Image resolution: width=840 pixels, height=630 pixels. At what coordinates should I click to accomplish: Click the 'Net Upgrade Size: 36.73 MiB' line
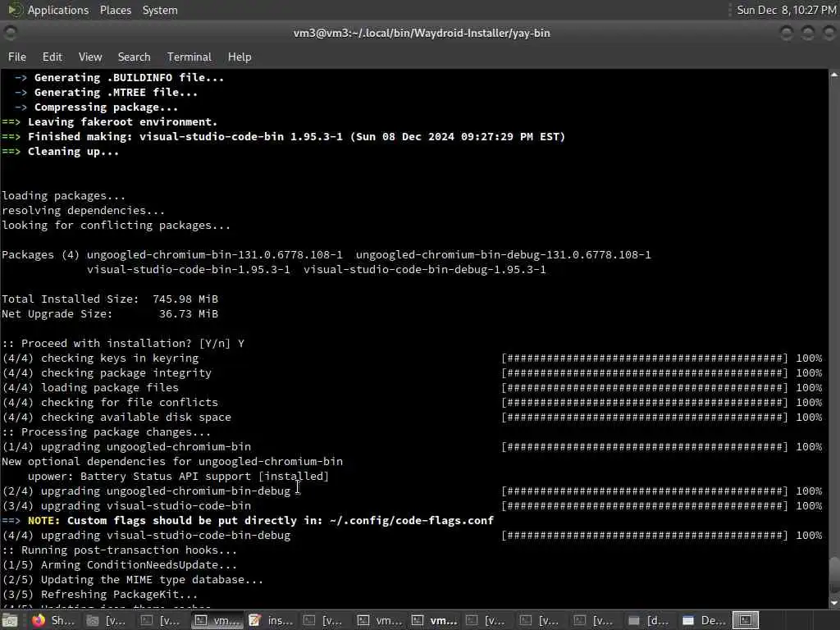click(110, 314)
